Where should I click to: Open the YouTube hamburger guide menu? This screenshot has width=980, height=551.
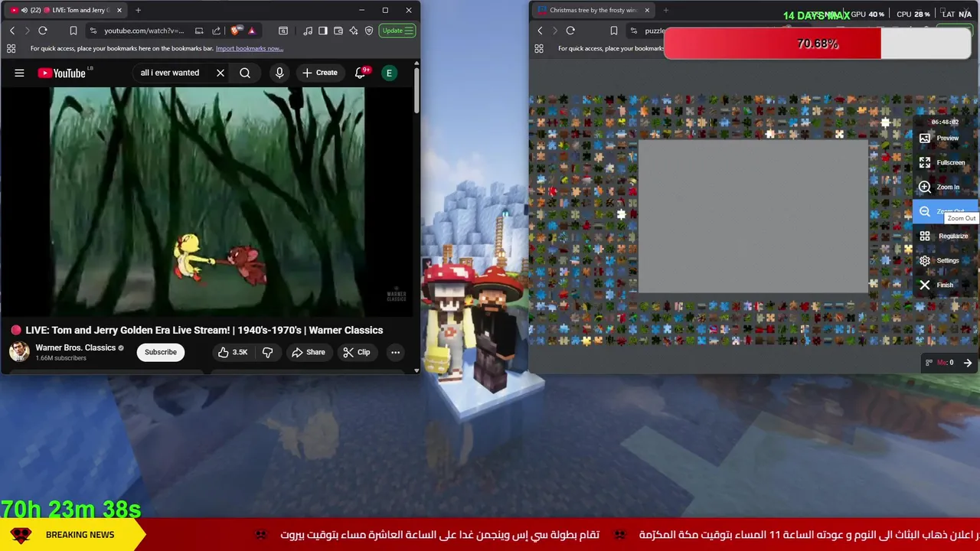click(19, 73)
